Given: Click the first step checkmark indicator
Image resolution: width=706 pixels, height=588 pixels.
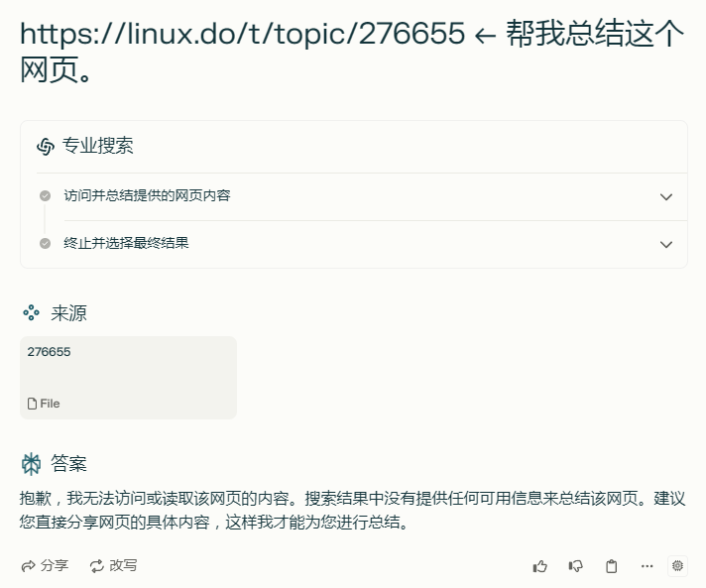Looking at the screenshot, I should (x=45, y=195).
